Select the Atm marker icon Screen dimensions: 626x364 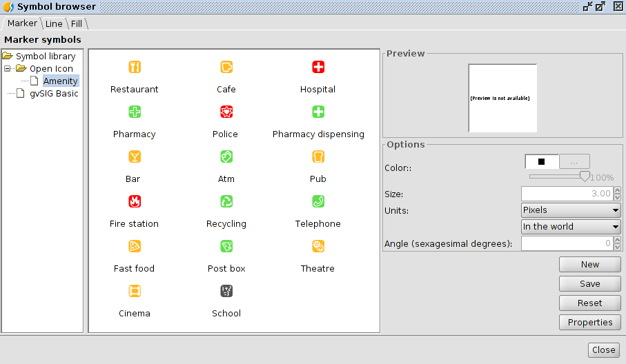226,157
